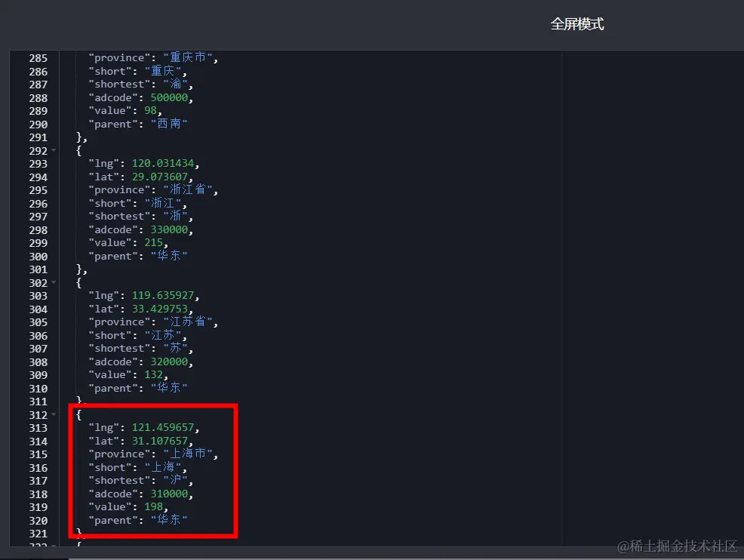The width and height of the screenshot is (744, 560).
Task: Select the shortest value "渝"
Action: pos(175,84)
